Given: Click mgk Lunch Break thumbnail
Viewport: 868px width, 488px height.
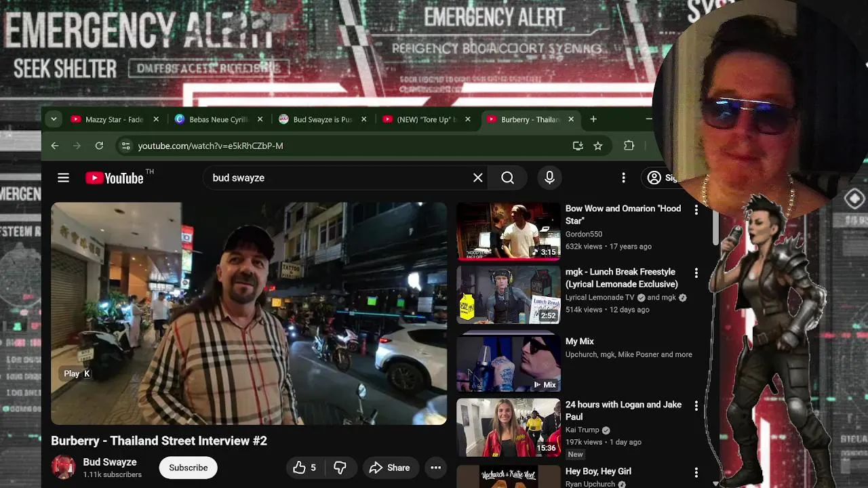Looking at the screenshot, I should pyautogui.click(x=509, y=295).
